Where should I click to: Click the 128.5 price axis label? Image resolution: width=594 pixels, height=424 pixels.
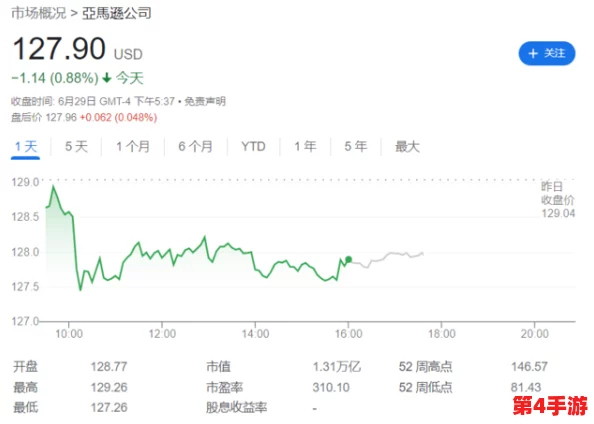25,217
